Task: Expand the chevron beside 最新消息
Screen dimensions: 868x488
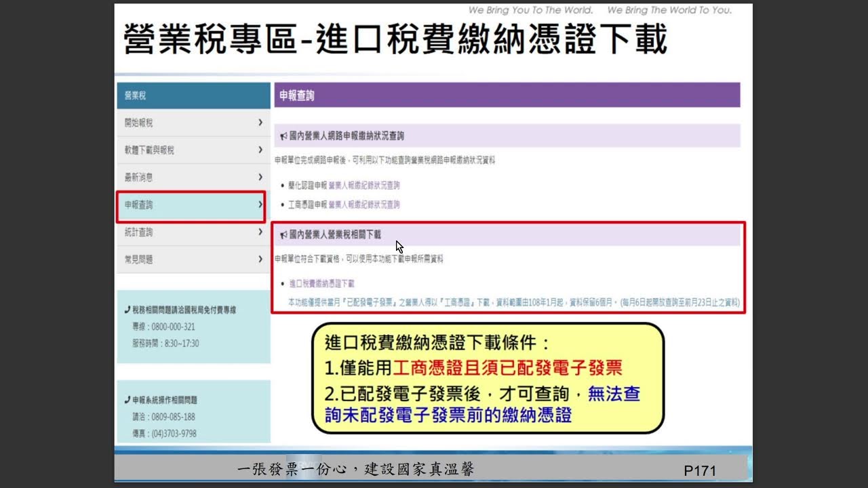Action: coord(260,177)
